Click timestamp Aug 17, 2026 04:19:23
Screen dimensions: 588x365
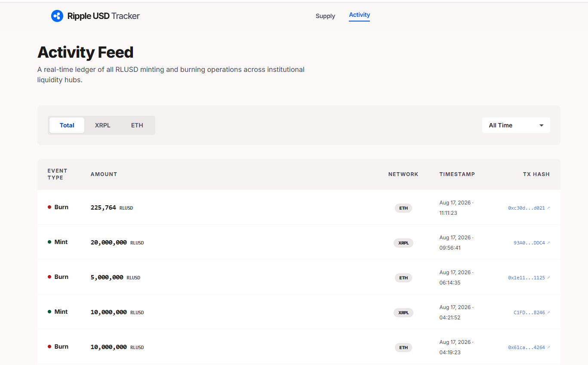point(456,347)
